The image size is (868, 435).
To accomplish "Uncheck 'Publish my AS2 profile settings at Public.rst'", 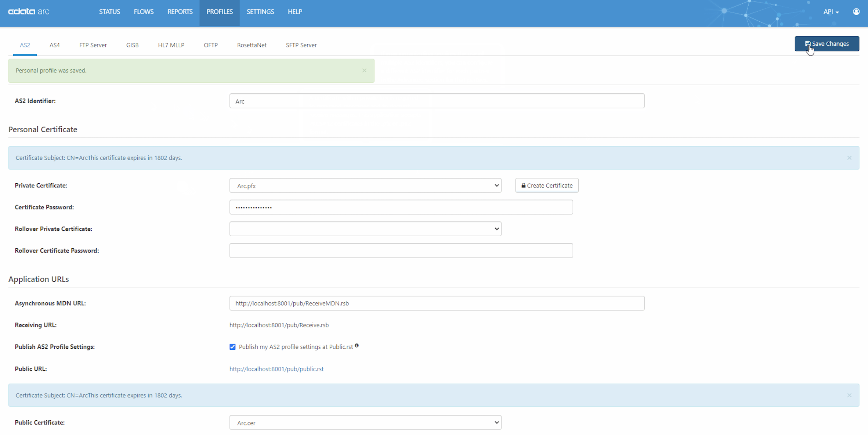I will [232, 346].
